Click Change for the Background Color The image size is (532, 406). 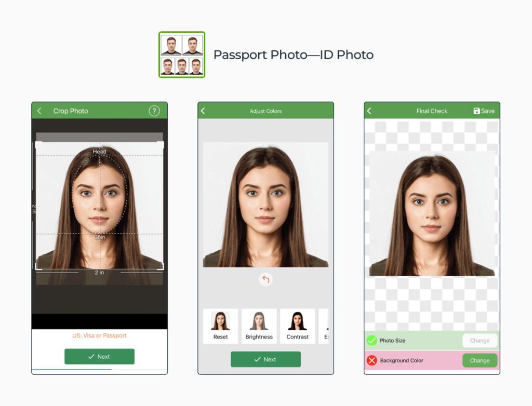click(480, 360)
